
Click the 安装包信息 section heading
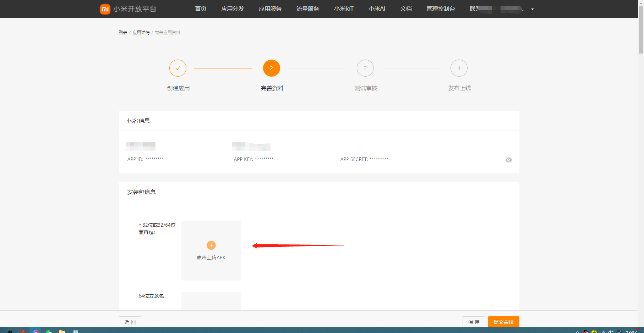click(x=142, y=192)
